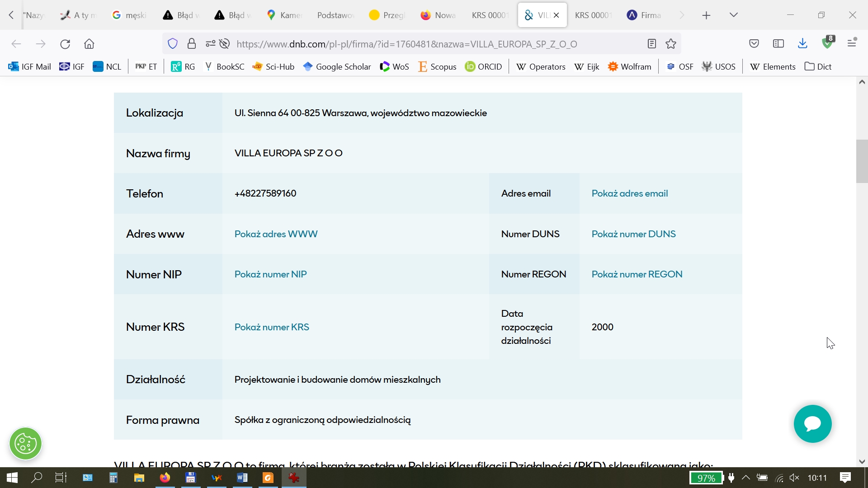Open the list all tabs dropdown
The width and height of the screenshot is (868, 488).
tap(734, 15)
